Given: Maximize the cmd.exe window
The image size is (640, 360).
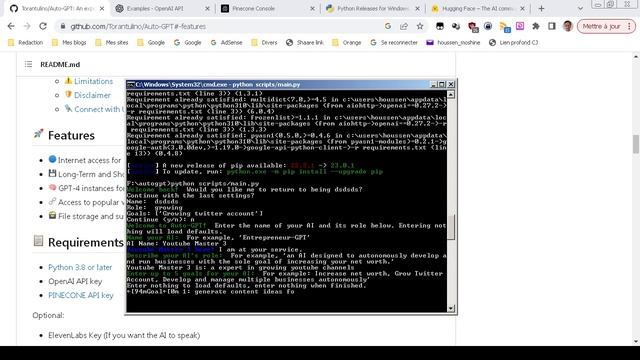Looking at the screenshot, I should (442, 84).
